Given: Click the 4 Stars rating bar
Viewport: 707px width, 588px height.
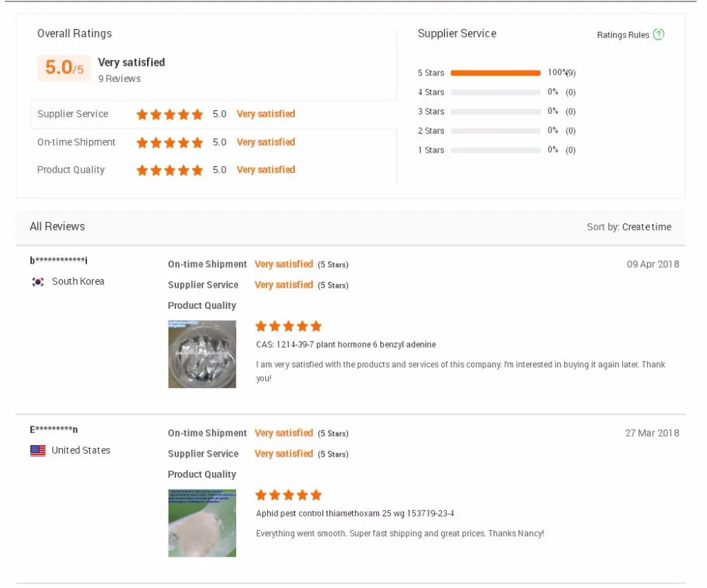Looking at the screenshot, I should (495, 93).
